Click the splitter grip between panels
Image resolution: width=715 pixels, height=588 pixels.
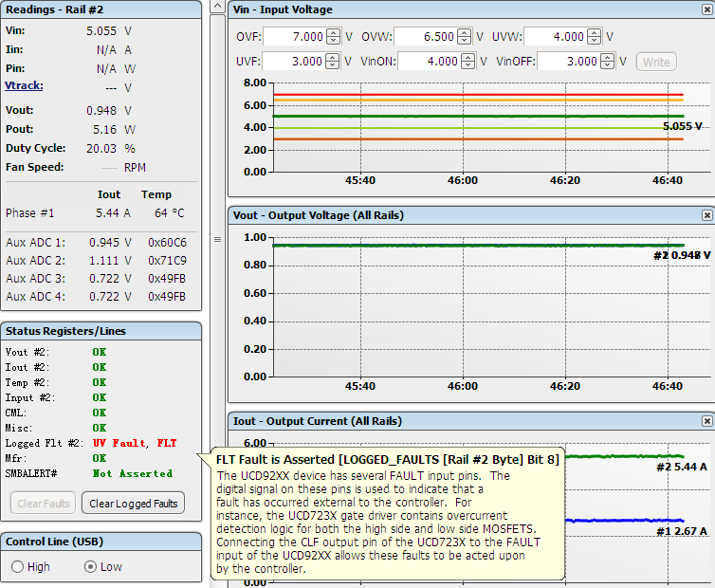[x=217, y=240]
